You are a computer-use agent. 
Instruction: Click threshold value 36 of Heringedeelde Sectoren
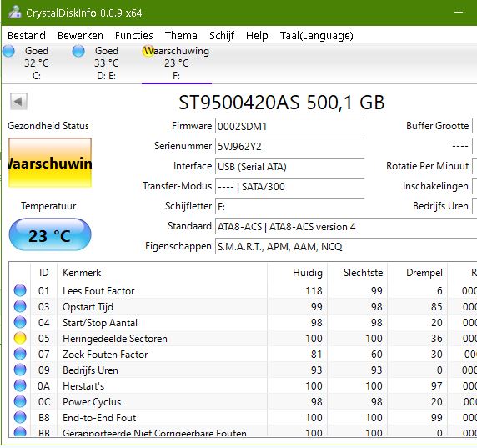(x=436, y=338)
